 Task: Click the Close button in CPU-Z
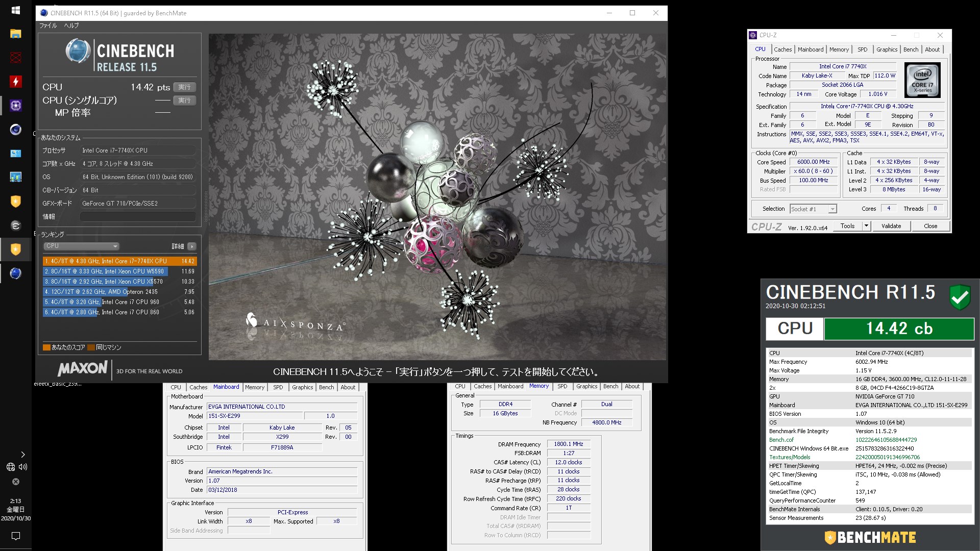click(930, 226)
